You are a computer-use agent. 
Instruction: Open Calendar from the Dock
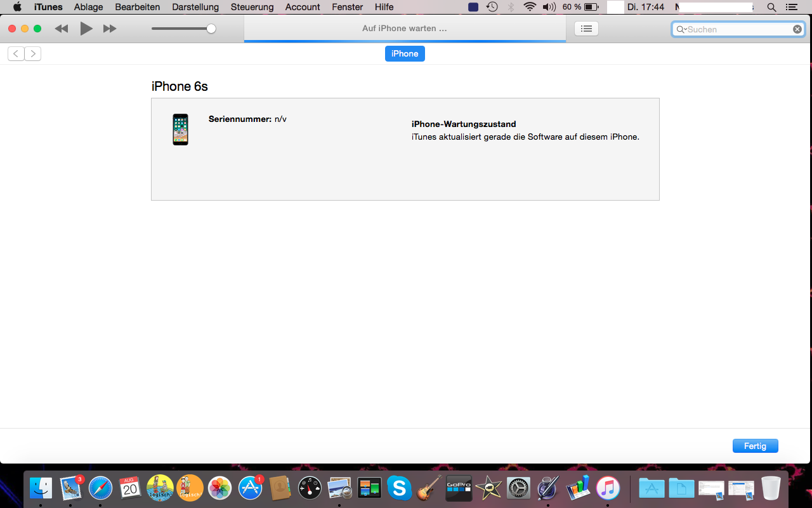pyautogui.click(x=131, y=488)
